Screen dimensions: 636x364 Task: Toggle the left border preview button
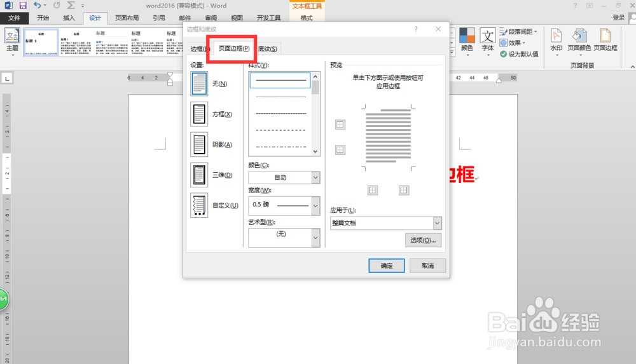[372, 190]
